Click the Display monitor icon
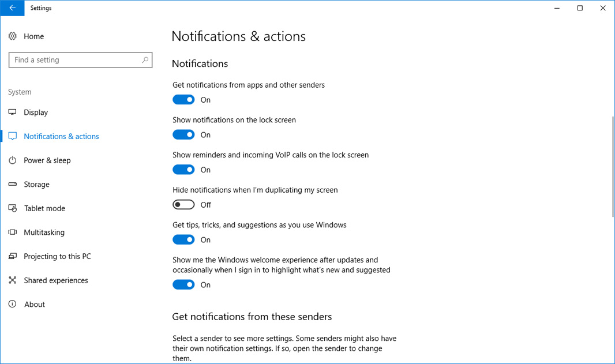This screenshot has height=364, width=615. pos(13,112)
